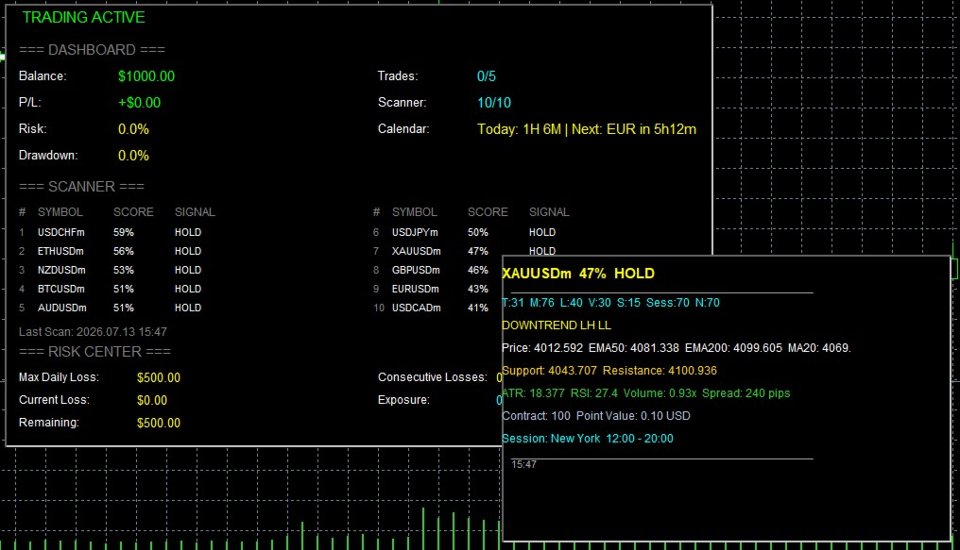Click the Drawdown label
This screenshot has height=550, width=960.
tap(48, 155)
